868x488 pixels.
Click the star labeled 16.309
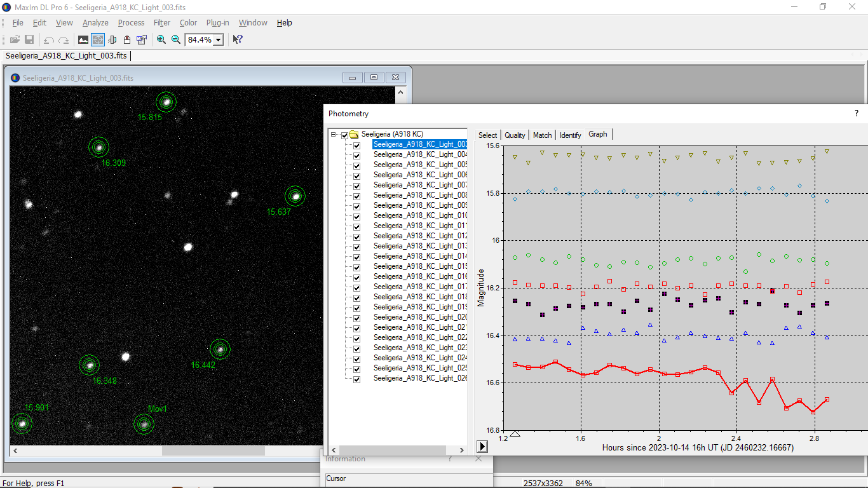coord(98,147)
